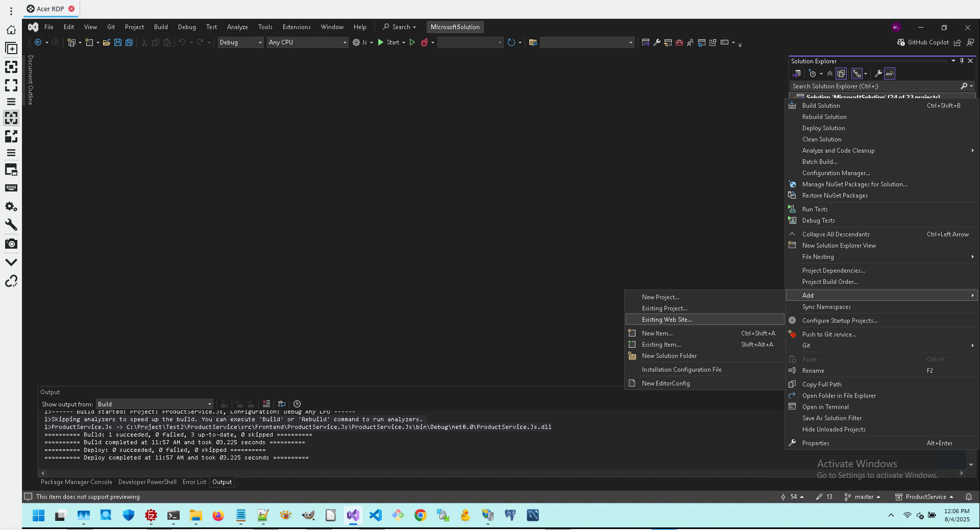This screenshot has width=980, height=530.
Task: Click the Collapse All icon in Solution Explorer
Action: tap(830, 74)
